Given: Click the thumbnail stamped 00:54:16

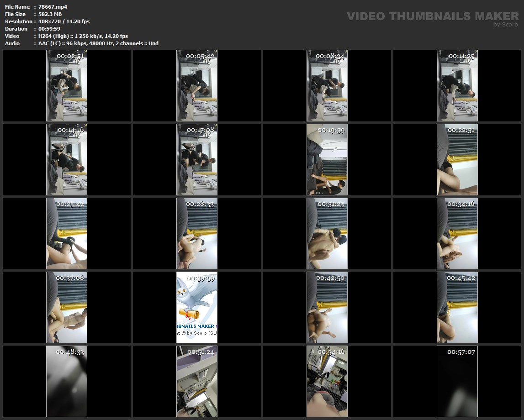Looking at the screenshot, I should [x=327, y=382].
